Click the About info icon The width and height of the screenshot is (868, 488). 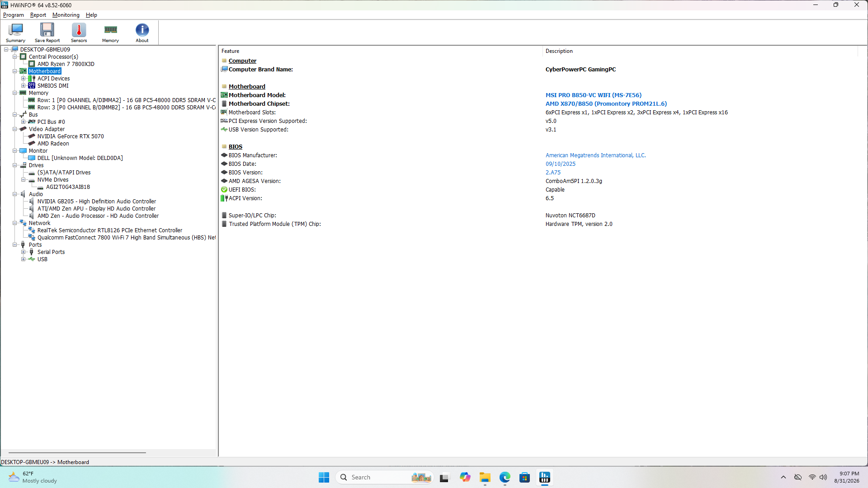142,33
